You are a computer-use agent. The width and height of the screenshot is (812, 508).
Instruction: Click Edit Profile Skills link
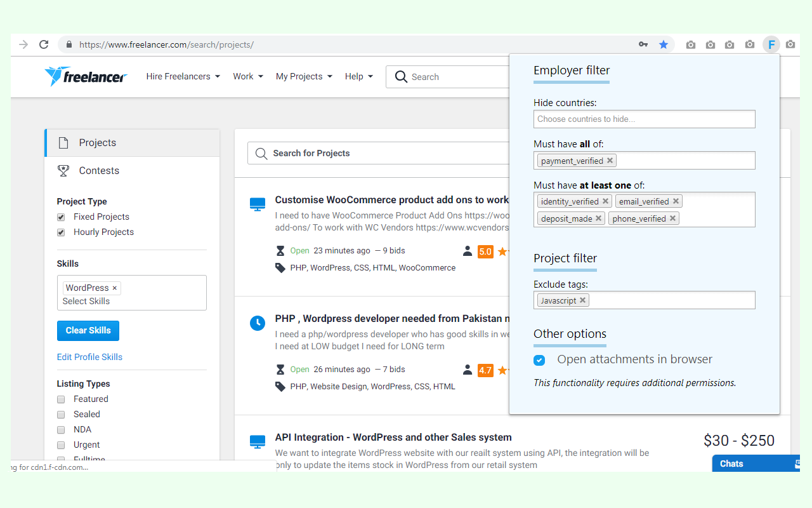tap(89, 357)
